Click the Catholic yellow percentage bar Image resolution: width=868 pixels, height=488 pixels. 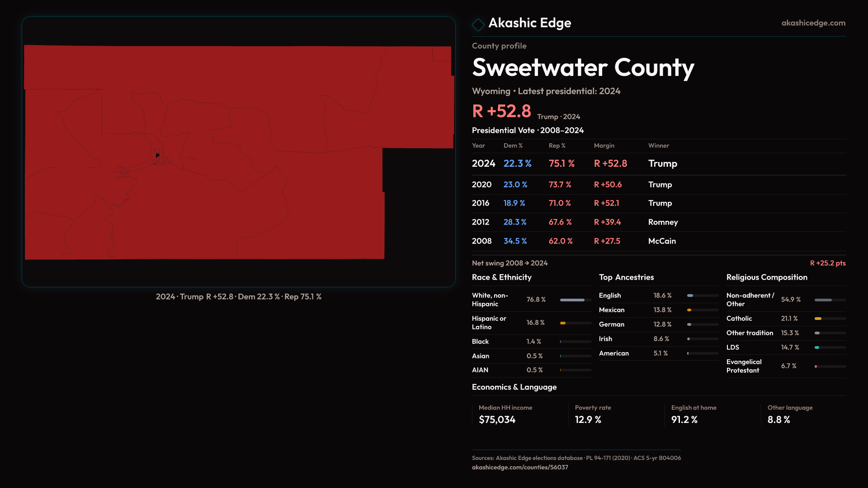(x=818, y=319)
